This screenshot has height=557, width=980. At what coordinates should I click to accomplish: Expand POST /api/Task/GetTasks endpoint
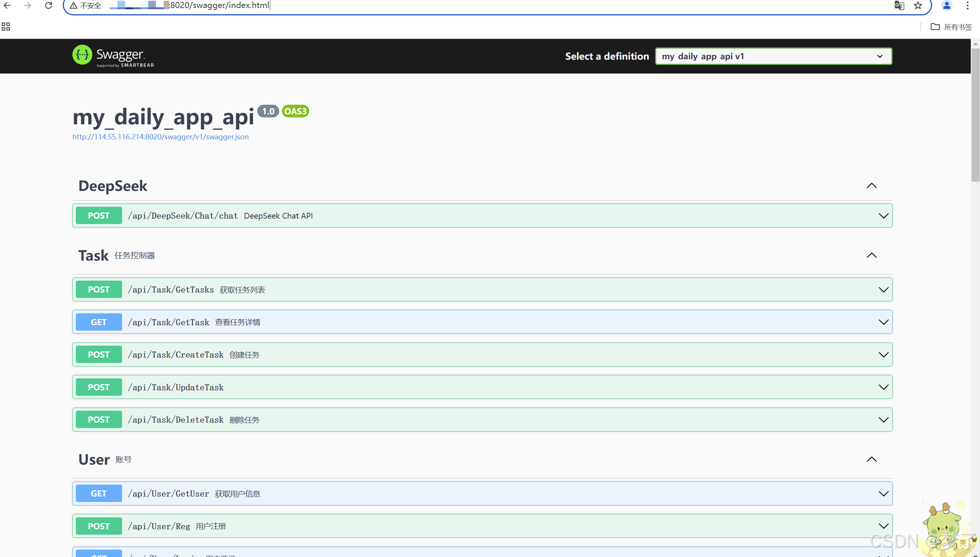coord(883,290)
